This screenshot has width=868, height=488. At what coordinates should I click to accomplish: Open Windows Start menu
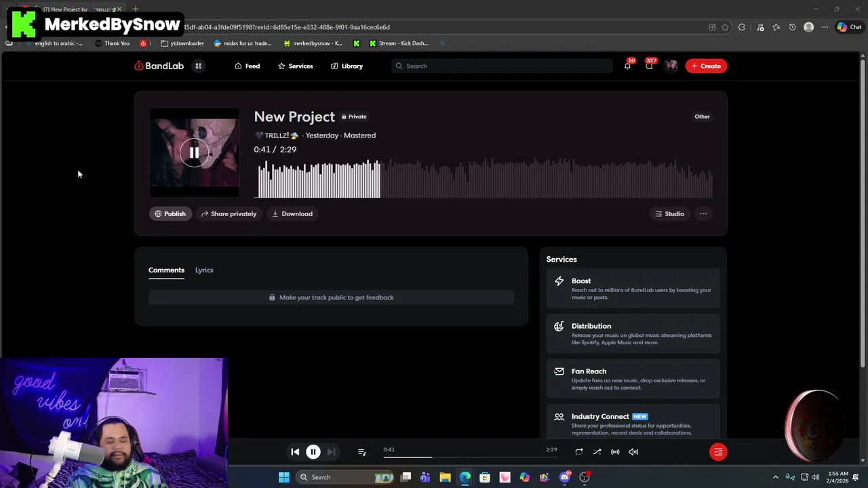pyautogui.click(x=284, y=477)
